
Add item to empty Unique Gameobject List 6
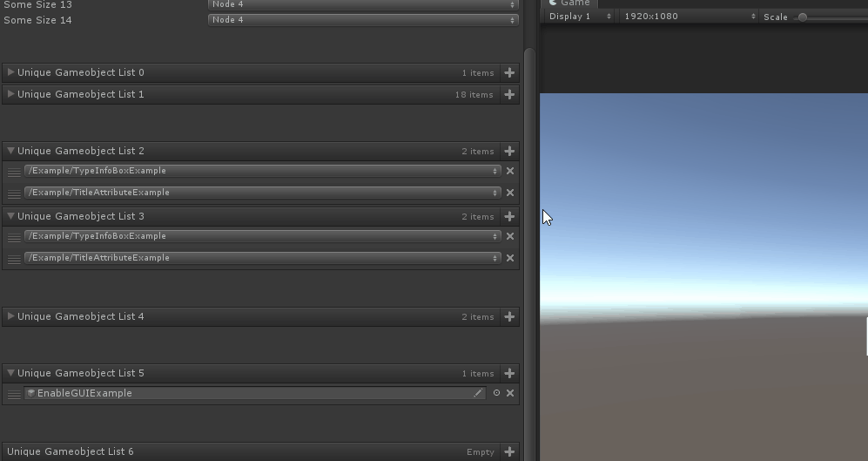coord(509,451)
